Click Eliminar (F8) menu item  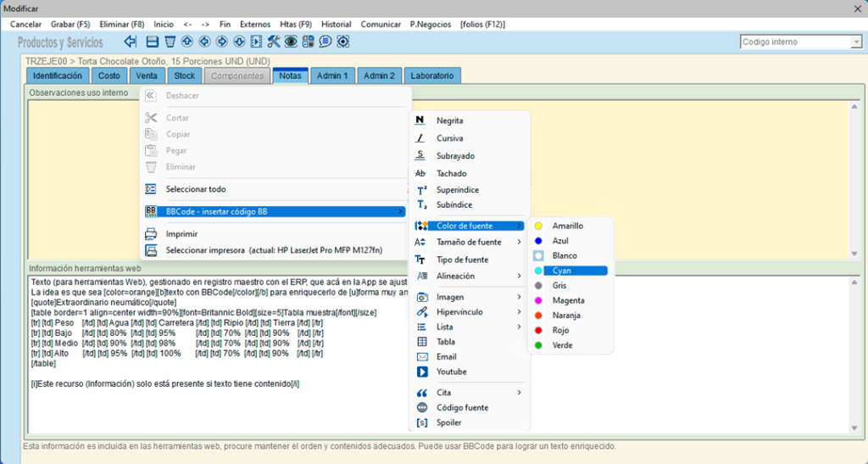pos(122,25)
